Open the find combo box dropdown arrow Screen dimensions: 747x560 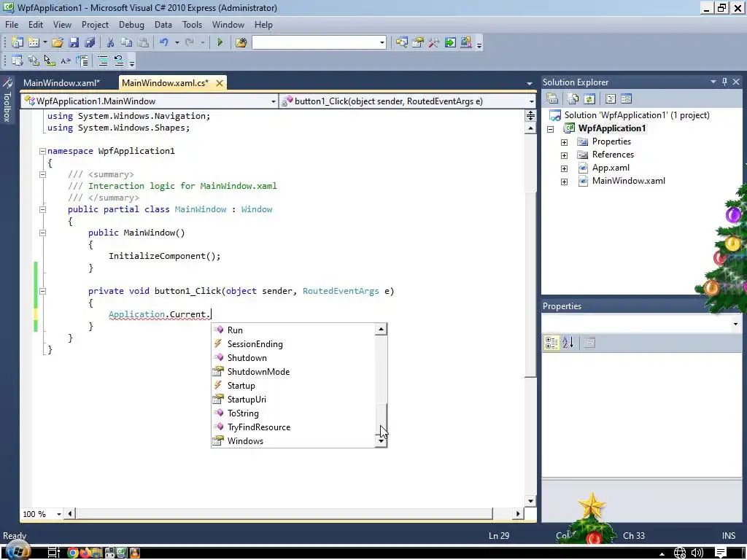[382, 43]
